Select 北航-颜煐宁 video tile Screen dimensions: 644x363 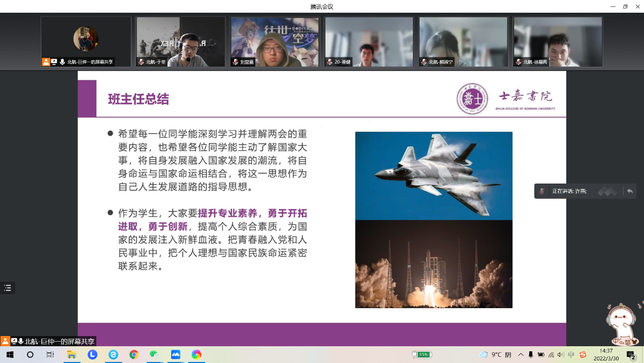(464, 42)
